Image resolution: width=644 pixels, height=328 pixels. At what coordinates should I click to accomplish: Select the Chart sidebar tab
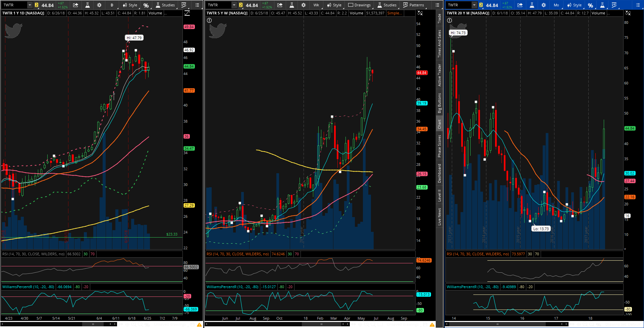pyautogui.click(x=439, y=124)
